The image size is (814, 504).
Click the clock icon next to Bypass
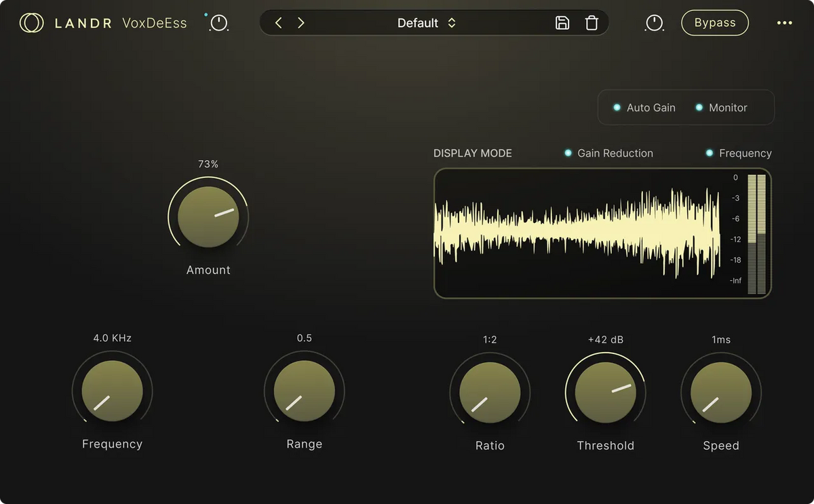point(654,22)
